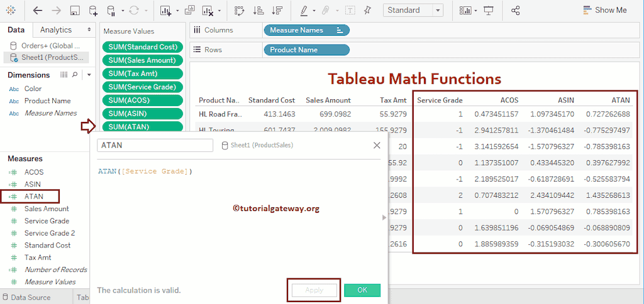Click OK in the calculation editor
Screen dimensions: 644x304
(362, 290)
